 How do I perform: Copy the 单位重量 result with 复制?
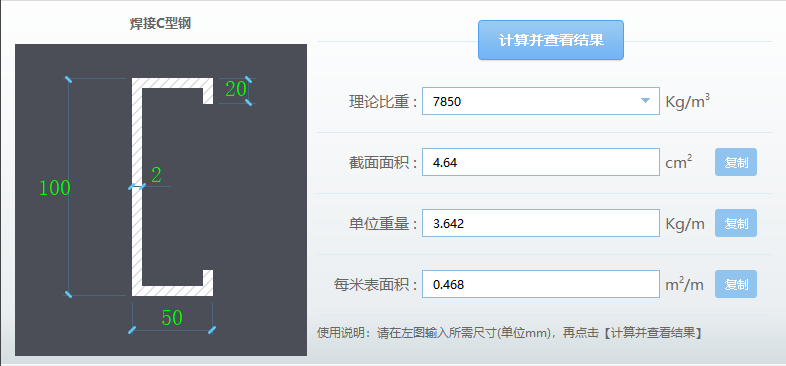[x=735, y=223]
